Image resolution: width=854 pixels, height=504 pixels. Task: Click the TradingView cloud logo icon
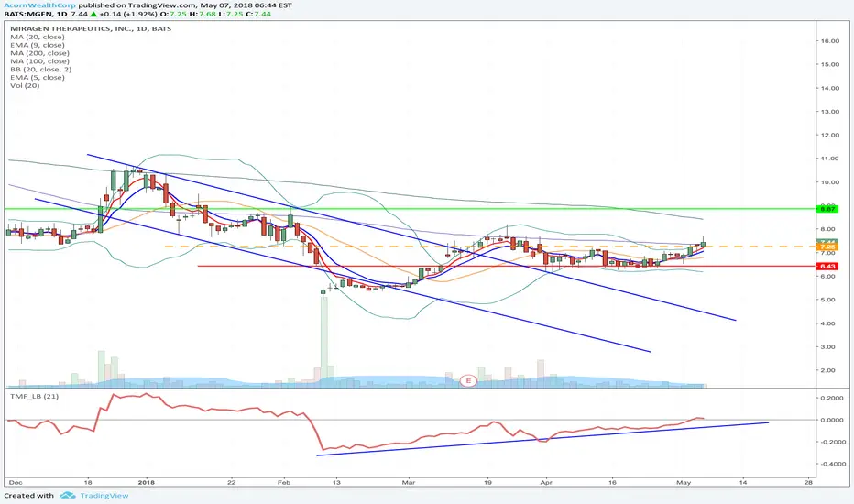(x=68, y=495)
